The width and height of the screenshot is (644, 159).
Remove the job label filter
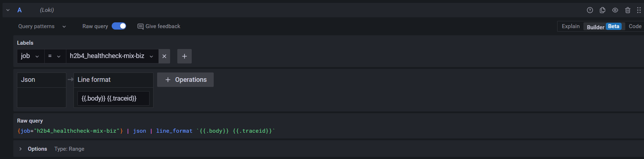coord(164,56)
